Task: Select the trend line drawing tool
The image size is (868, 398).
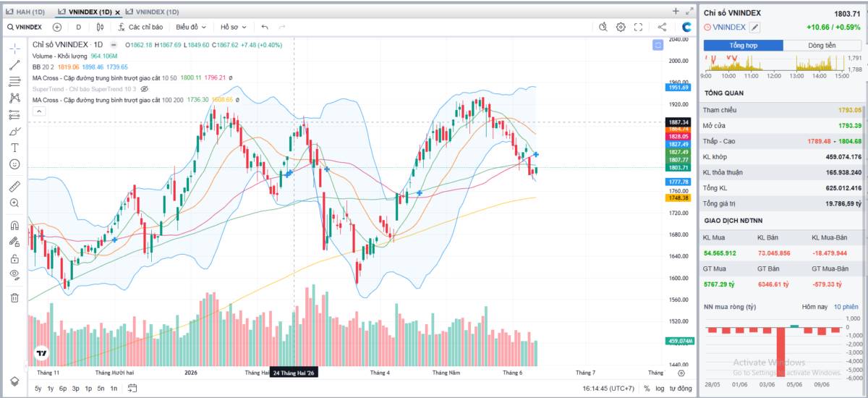Action: [14, 65]
